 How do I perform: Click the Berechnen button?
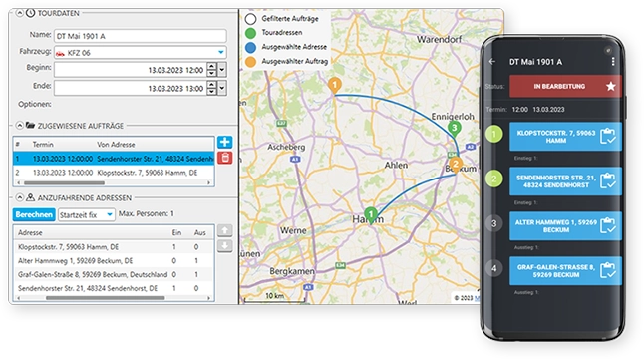tap(34, 214)
